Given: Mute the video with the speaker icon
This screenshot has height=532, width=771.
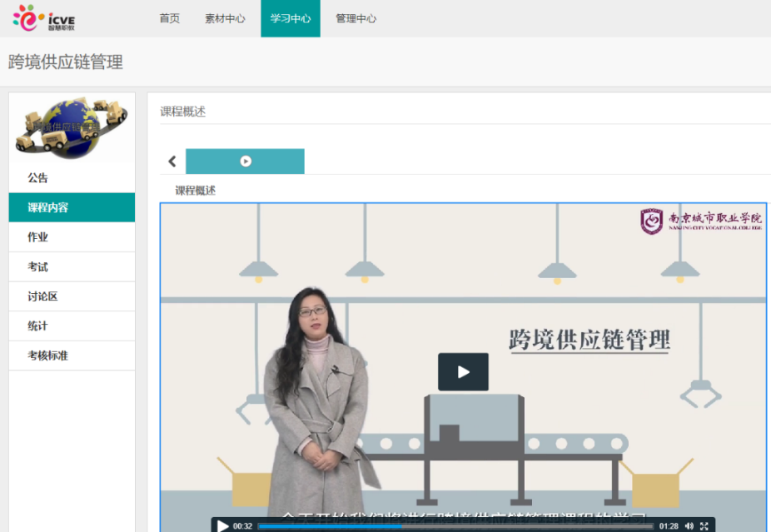Looking at the screenshot, I should point(689,525).
